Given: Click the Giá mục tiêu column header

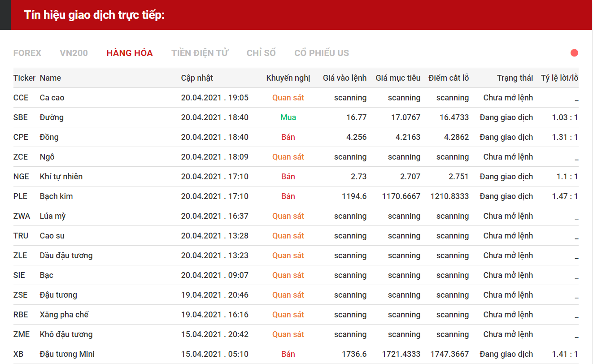Looking at the screenshot, I should tap(398, 78).
